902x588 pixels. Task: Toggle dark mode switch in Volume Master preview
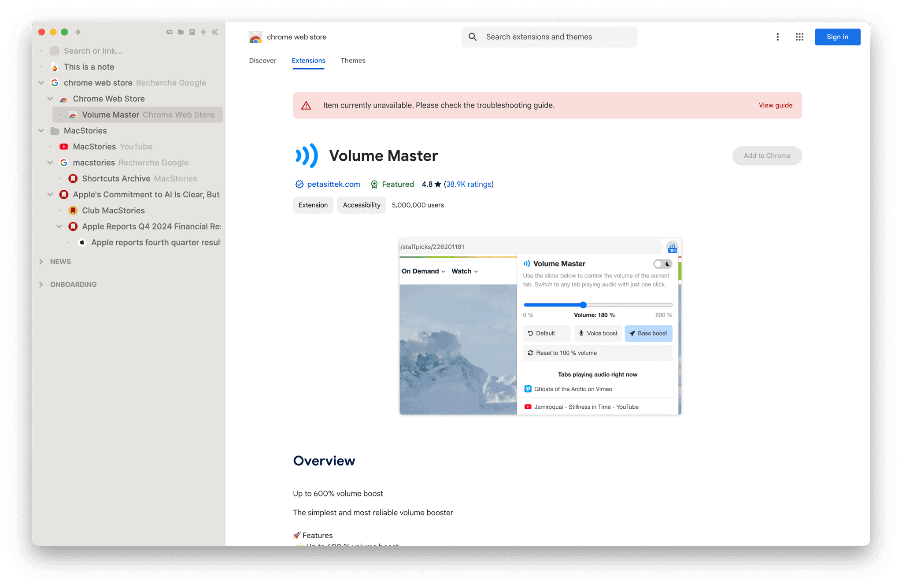662,264
